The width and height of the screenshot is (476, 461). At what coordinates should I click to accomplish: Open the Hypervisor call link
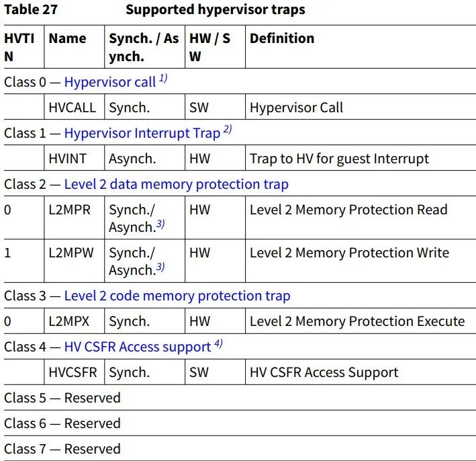[110, 82]
